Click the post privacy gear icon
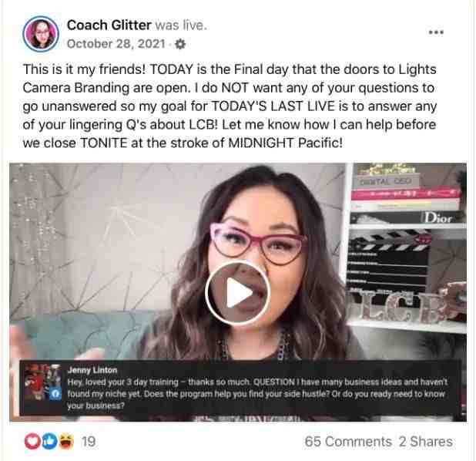The image size is (476, 461). [180, 44]
